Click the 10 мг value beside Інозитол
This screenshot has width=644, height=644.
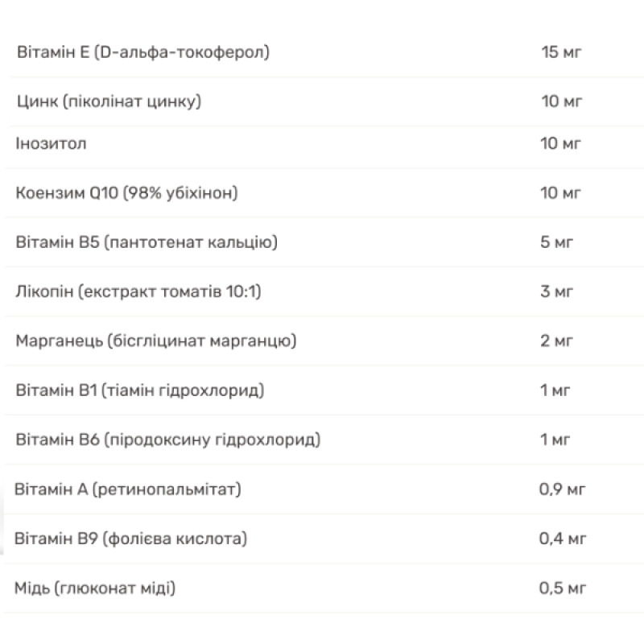tap(560, 144)
